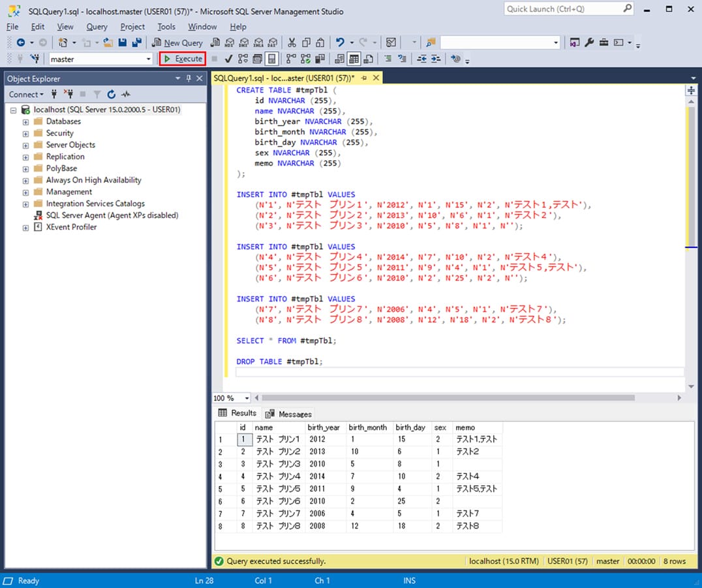Expand the Databases node

click(x=25, y=121)
